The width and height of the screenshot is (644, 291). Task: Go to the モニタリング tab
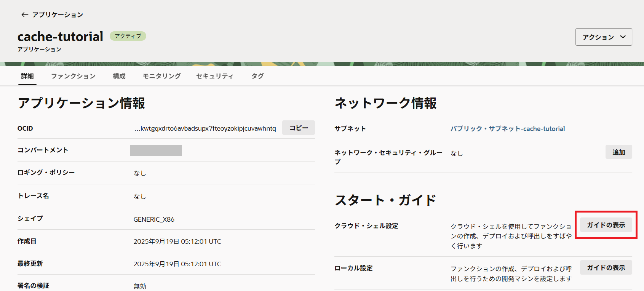pos(161,76)
